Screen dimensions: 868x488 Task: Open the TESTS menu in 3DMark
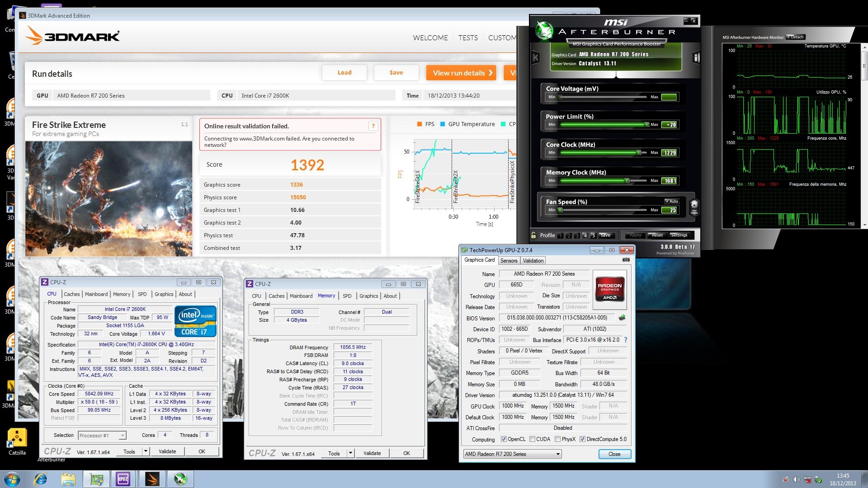click(468, 38)
